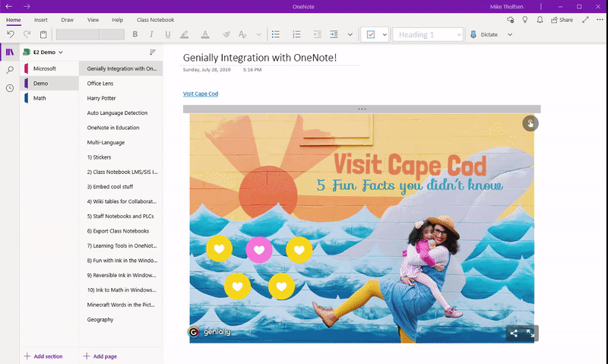Click Add page
This screenshot has width=608, height=364.
click(100, 356)
